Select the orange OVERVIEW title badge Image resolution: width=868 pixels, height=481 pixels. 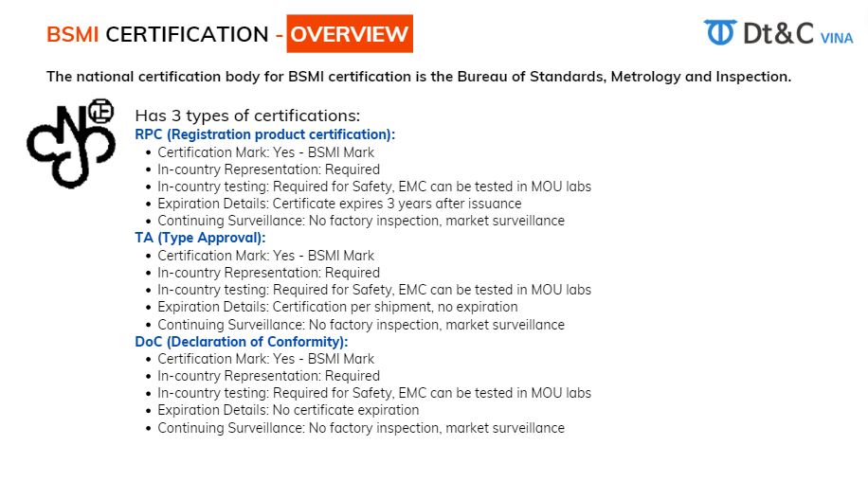tap(350, 35)
